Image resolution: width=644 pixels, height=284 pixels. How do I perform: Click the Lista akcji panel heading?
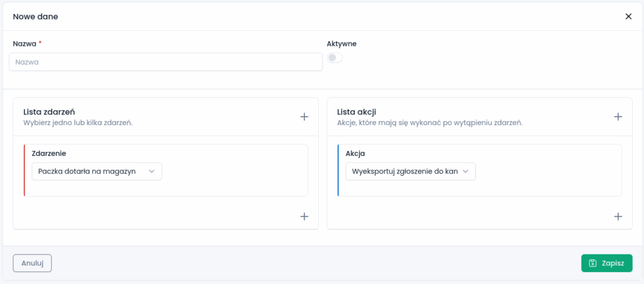[357, 112]
